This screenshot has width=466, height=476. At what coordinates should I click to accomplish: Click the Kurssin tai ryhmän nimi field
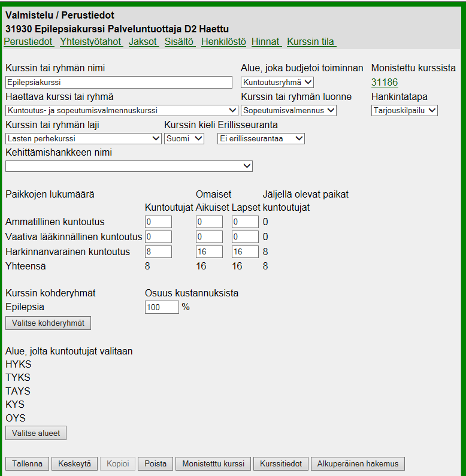pos(119,82)
